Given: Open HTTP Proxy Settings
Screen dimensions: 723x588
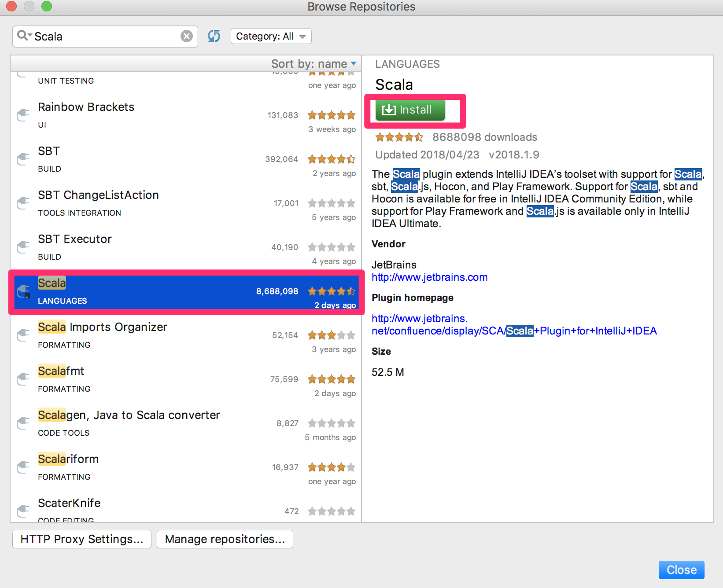Looking at the screenshot, I should coord(81,539).
